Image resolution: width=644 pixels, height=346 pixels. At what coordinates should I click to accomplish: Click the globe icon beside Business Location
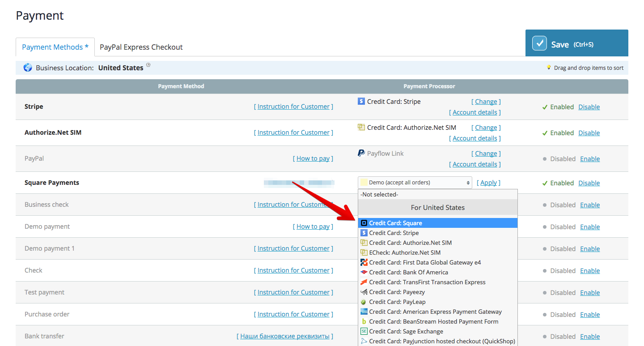tap(28, 68)
